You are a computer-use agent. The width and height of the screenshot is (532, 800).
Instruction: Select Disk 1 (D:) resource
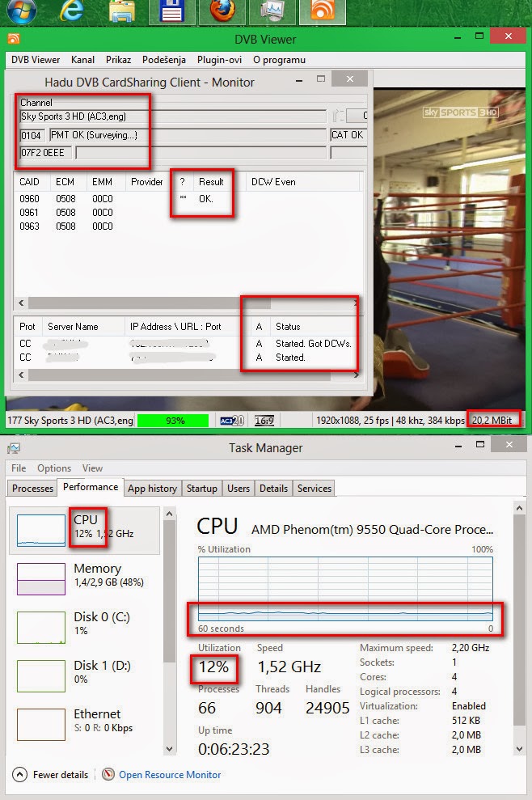(x=84, y=675)
